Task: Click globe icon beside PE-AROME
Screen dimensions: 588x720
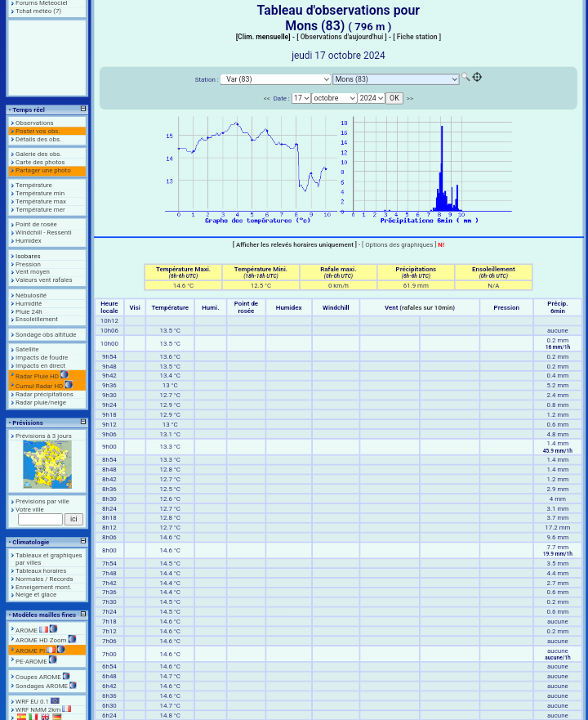Action: tap(53, 660)
